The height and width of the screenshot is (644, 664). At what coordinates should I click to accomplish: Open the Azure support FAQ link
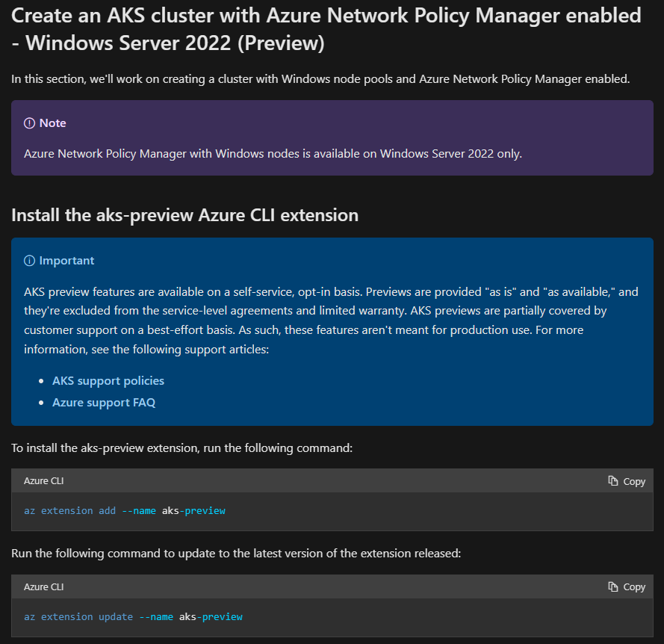coord(104,402)
